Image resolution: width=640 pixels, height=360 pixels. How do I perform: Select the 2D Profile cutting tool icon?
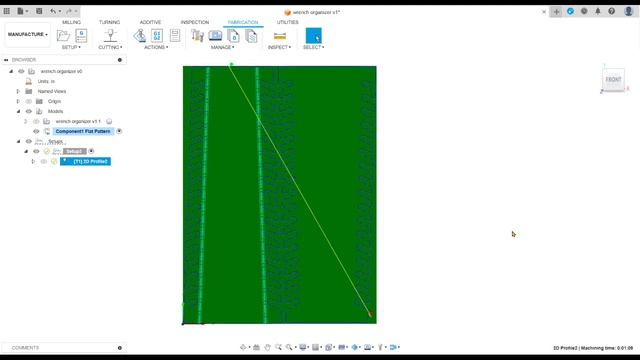point(110,36)
